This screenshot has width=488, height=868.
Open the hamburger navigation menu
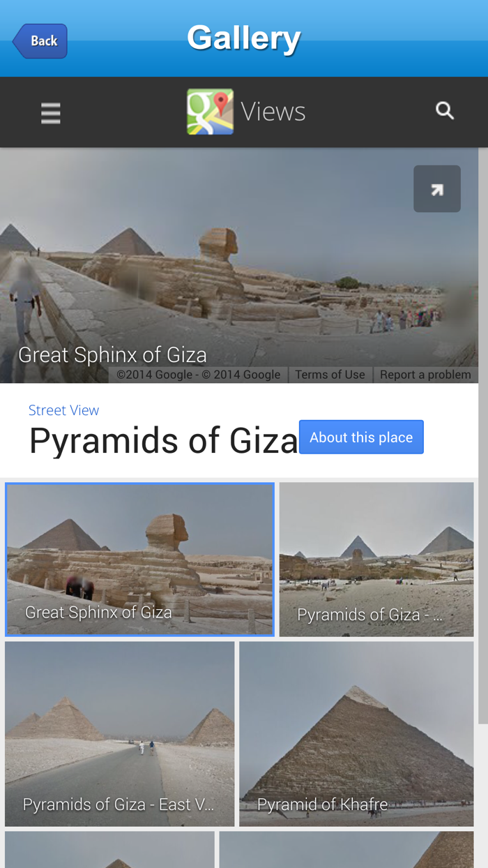point(50,112)
